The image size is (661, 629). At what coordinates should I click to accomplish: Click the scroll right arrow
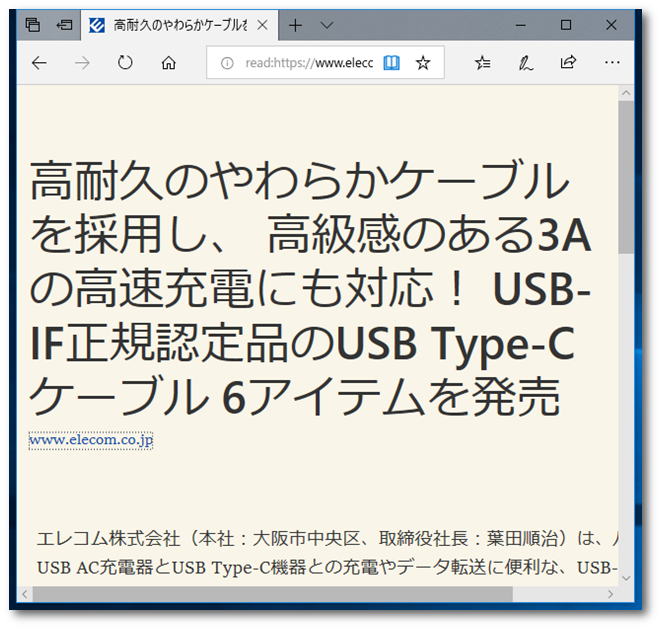(610, 594)
